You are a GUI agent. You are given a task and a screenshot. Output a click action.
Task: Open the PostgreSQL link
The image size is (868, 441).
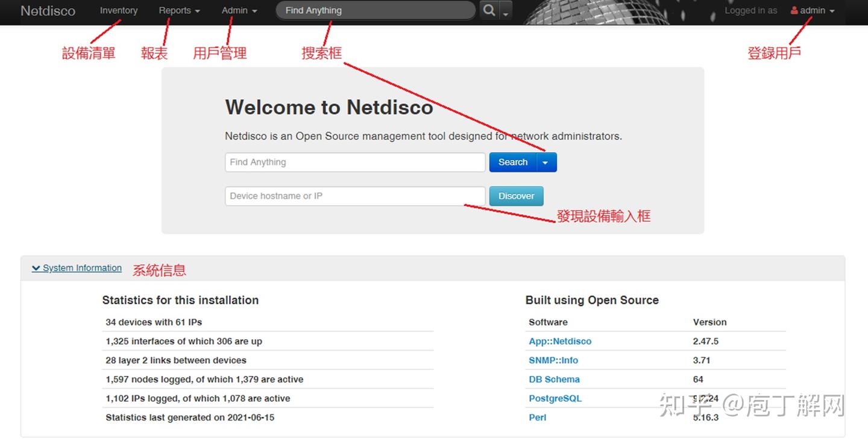pos(555,398)
